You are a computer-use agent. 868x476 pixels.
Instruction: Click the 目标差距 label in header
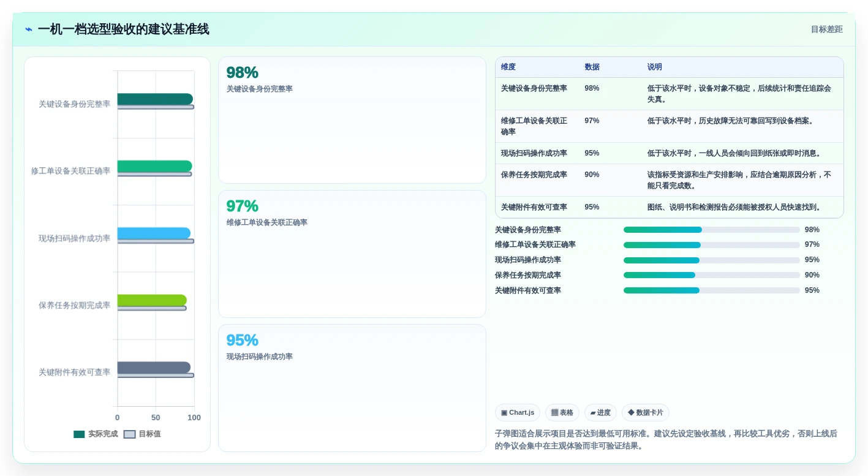point(826,29)
